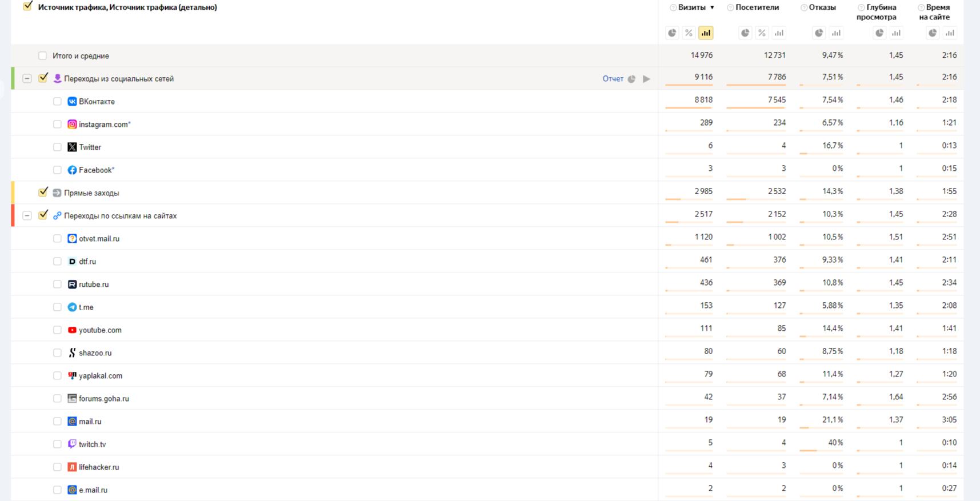Click the forums.goha.ru row label
Screen dimensions: 980x501
tap(104, 399)
